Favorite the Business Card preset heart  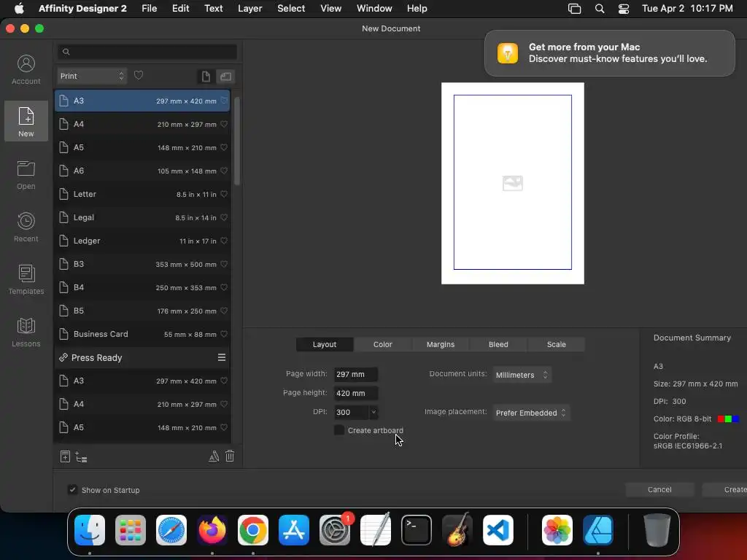coord(224,334)
